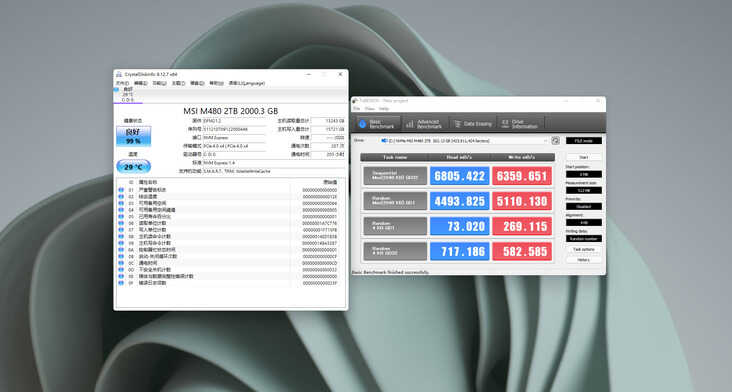Click blue status icon of attribute row 04
The height and width of the screenshot is (392, 732).
pyautogui.click(x=121, y=210)
